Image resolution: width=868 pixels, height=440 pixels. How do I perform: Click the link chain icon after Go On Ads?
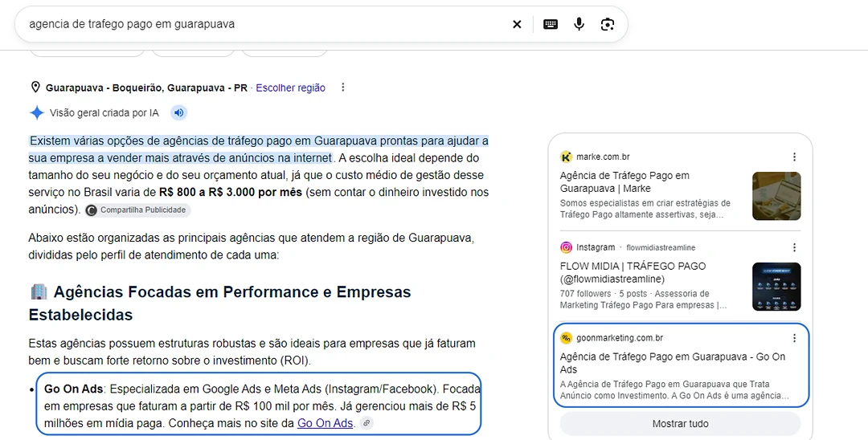click(x=366, y=423)
